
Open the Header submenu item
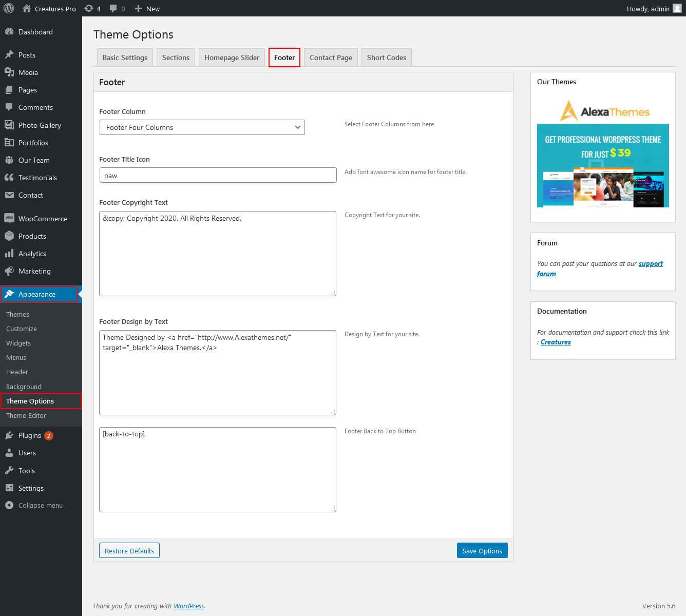17,372
